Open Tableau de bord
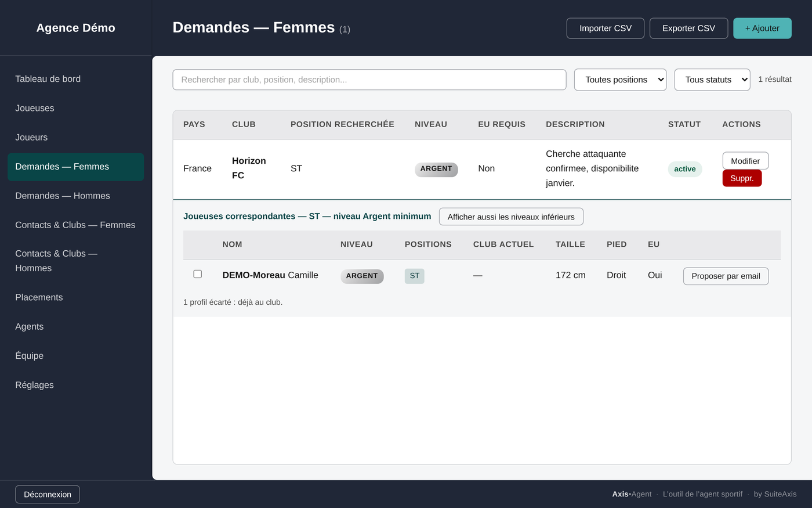This screenshot has width=812, height=508. coord(75,79)
